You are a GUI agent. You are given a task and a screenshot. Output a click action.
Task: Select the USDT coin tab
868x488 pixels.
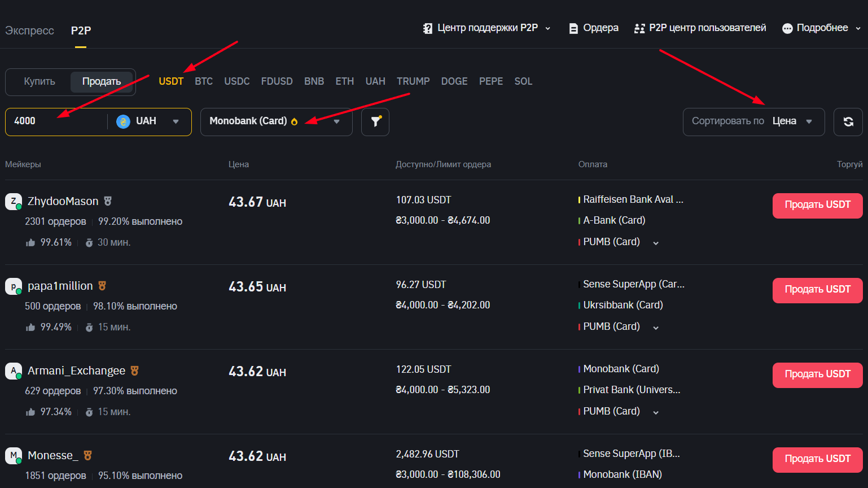coord(171,81)
